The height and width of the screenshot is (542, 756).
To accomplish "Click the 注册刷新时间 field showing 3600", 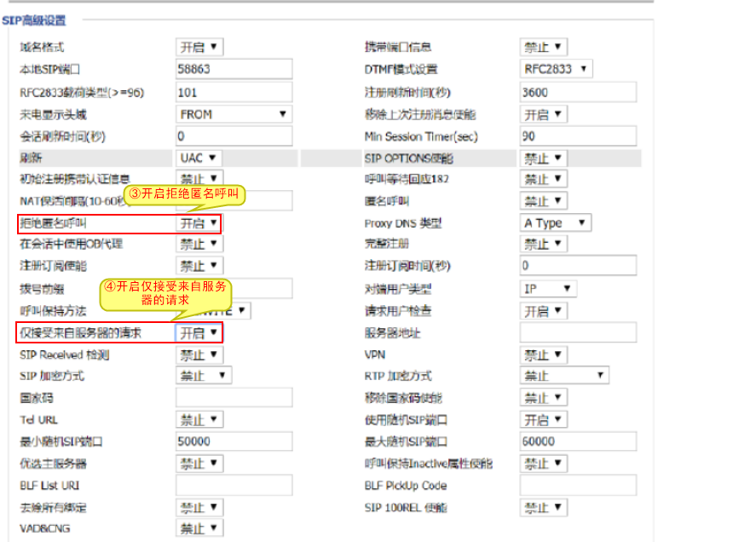I will click(578, 92).
